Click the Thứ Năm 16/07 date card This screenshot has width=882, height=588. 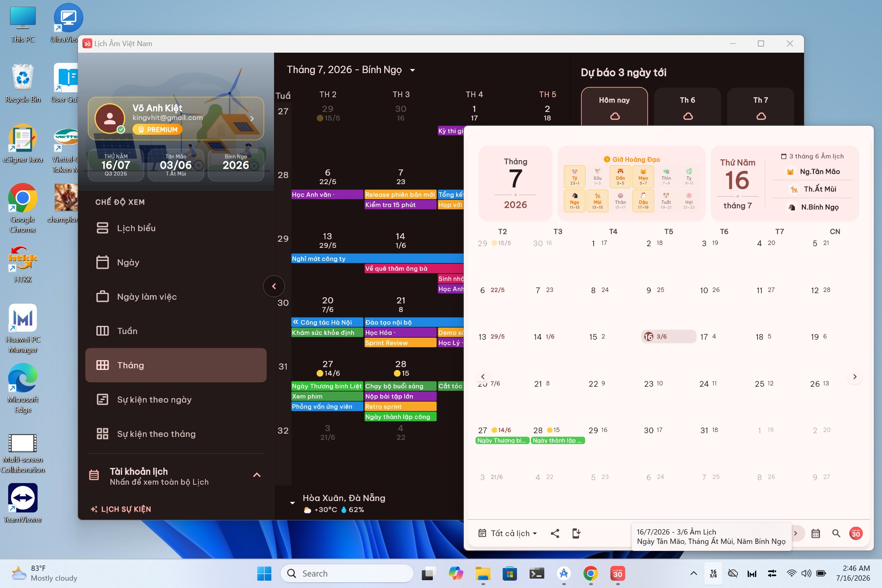tap(116, 165)
